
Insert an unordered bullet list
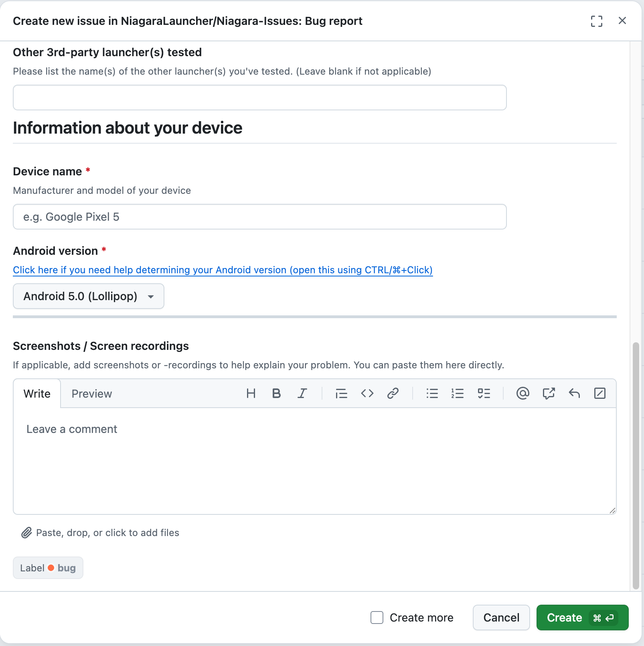[x=432, y=393]
